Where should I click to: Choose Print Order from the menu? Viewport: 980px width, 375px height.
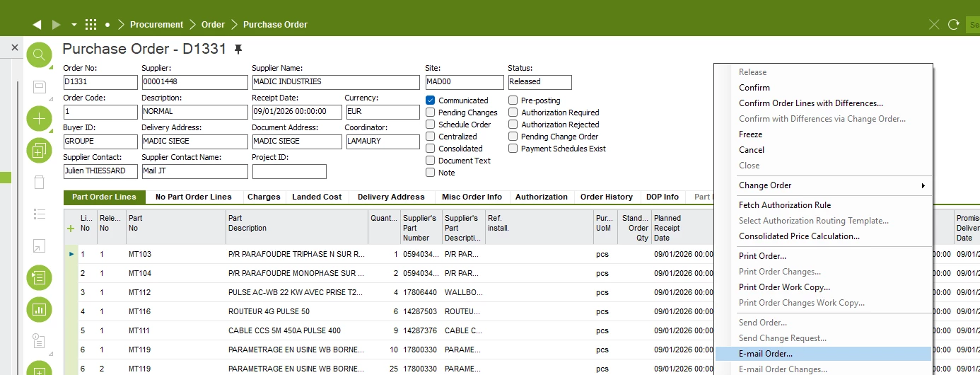point(762,256)
